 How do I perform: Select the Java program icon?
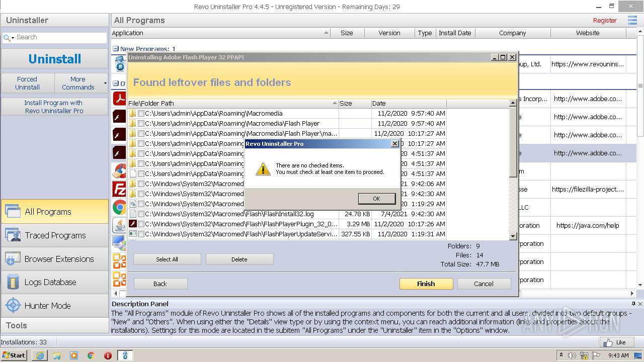119,225
